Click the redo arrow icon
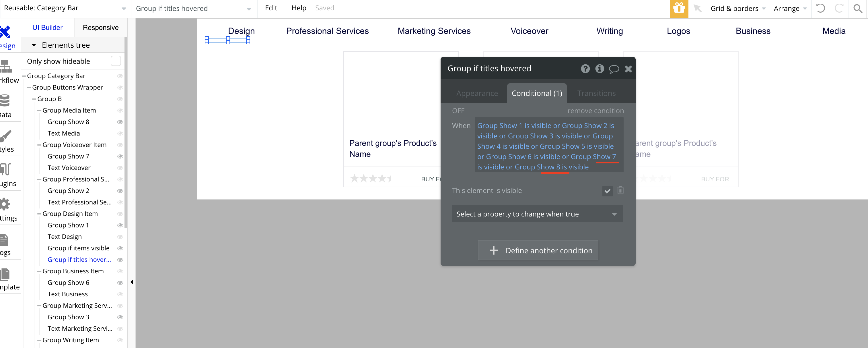Image resolution: width=868 pixels, height=348 pixels. click(x=839, y=8)
